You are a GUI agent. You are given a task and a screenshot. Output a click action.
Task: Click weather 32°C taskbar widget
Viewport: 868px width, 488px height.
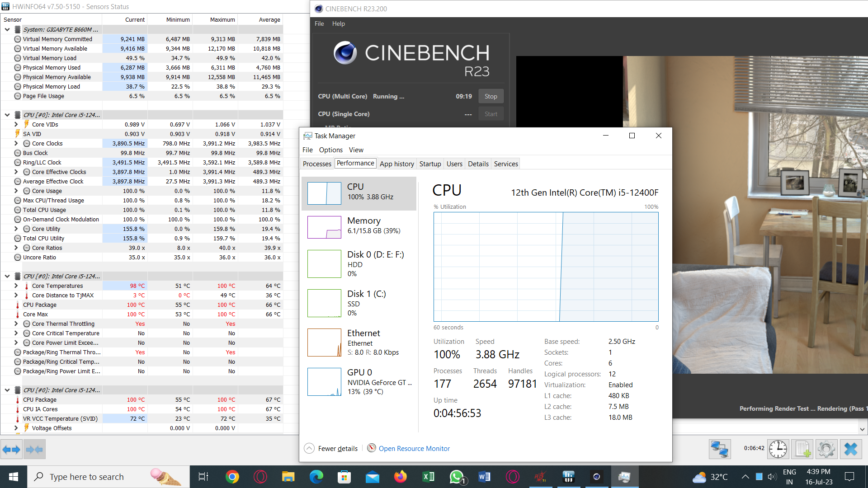pyautogui.click(x=711, y=477)
